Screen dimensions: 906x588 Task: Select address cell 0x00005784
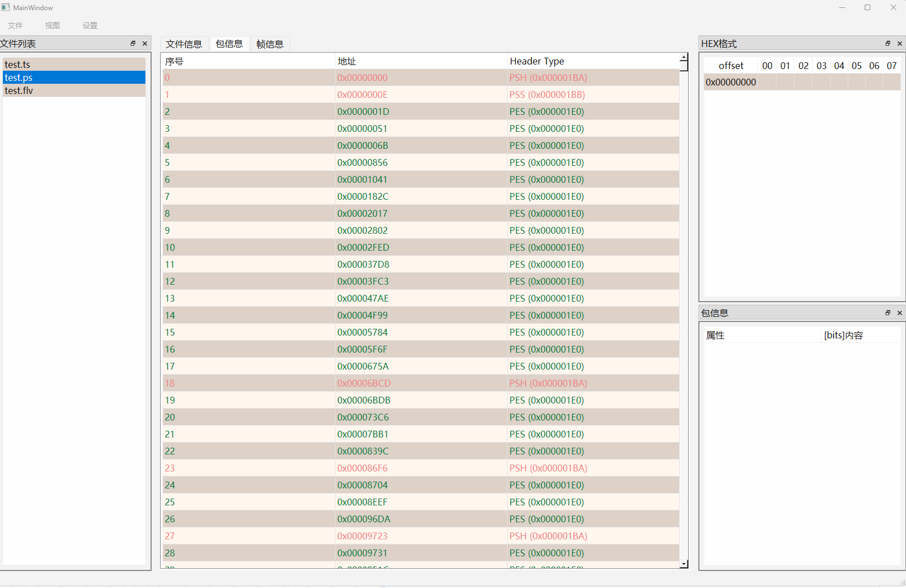[421, 332]
